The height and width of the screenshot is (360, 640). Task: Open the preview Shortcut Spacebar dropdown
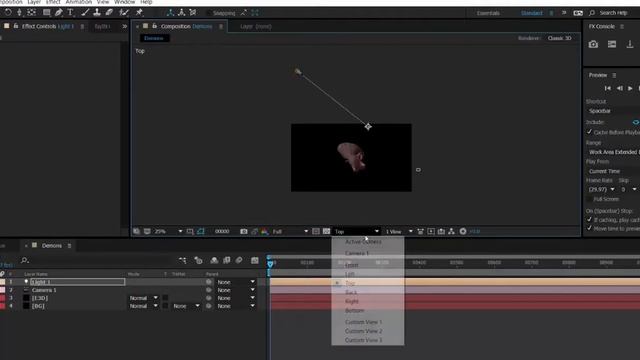[x=613, y=111]
